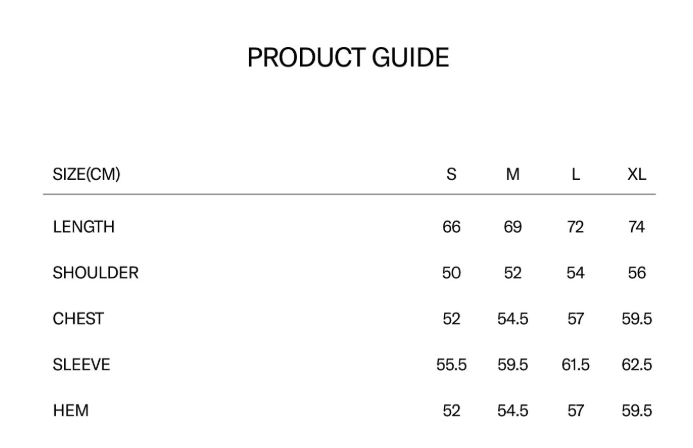Screen dimensions: 693x448
Task: Click the HEM row label
Action: coord(71,411)
